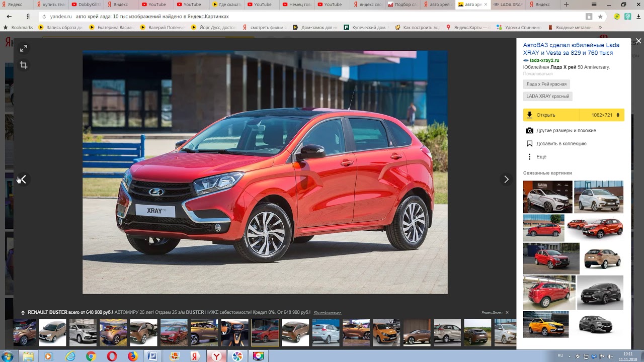Viewport: 644px width, 362px height.
Task: Switch to the active Yandex Browser taskbar icon
Action: 216,356
